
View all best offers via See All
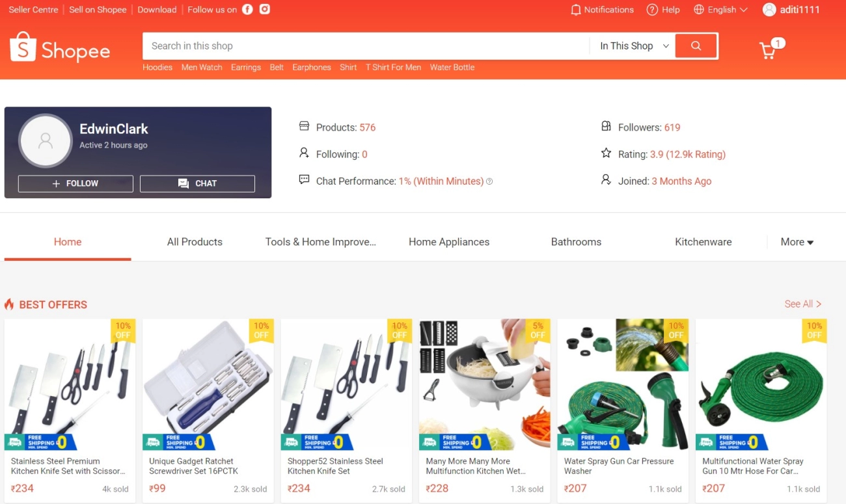click(803, 304)
